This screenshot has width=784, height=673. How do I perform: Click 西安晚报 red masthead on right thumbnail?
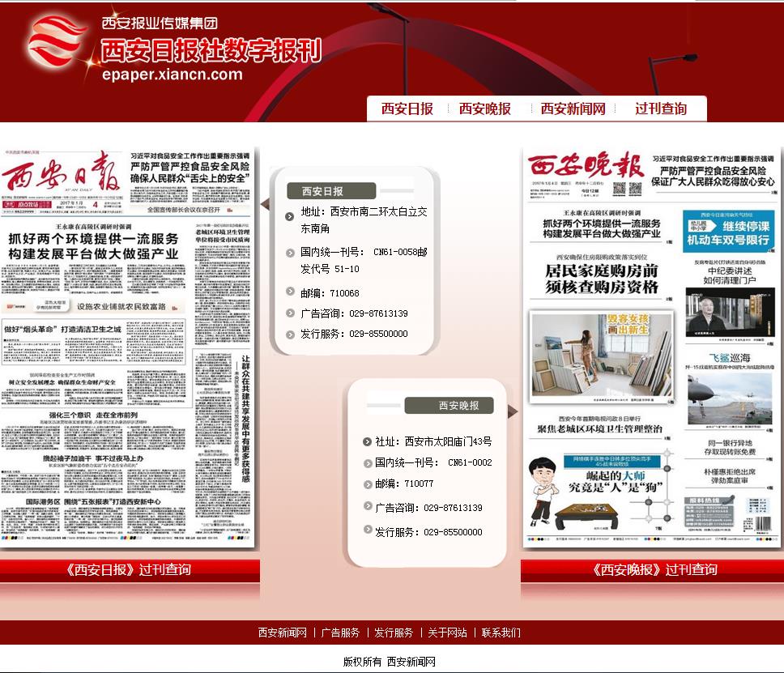click(x=586, y=165)
